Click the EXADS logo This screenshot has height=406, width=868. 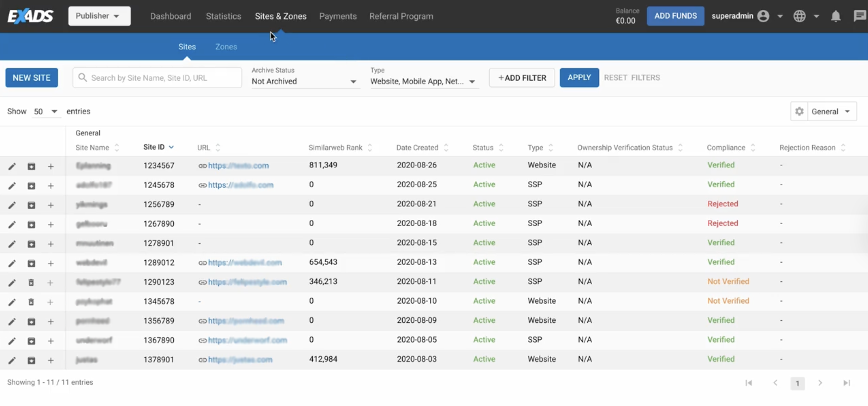click(x=30, y=16)
